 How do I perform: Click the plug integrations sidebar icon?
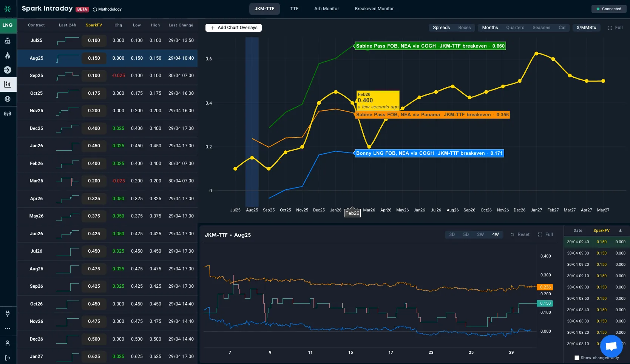(8, 314)
